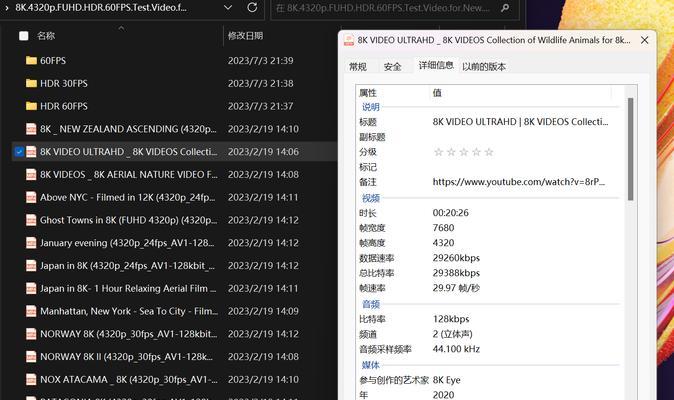
Task: Click the address bar path text
Action: 101,8
